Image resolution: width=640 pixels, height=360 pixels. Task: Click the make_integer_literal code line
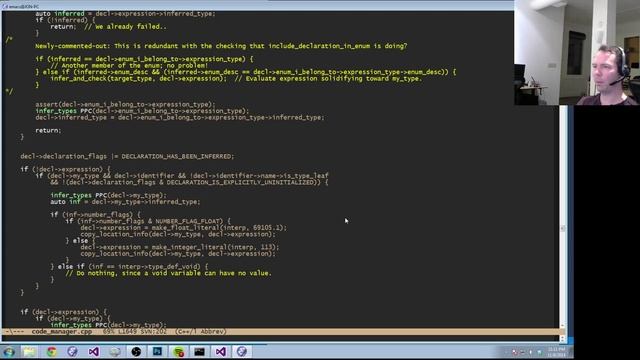[x=180, y=247]
